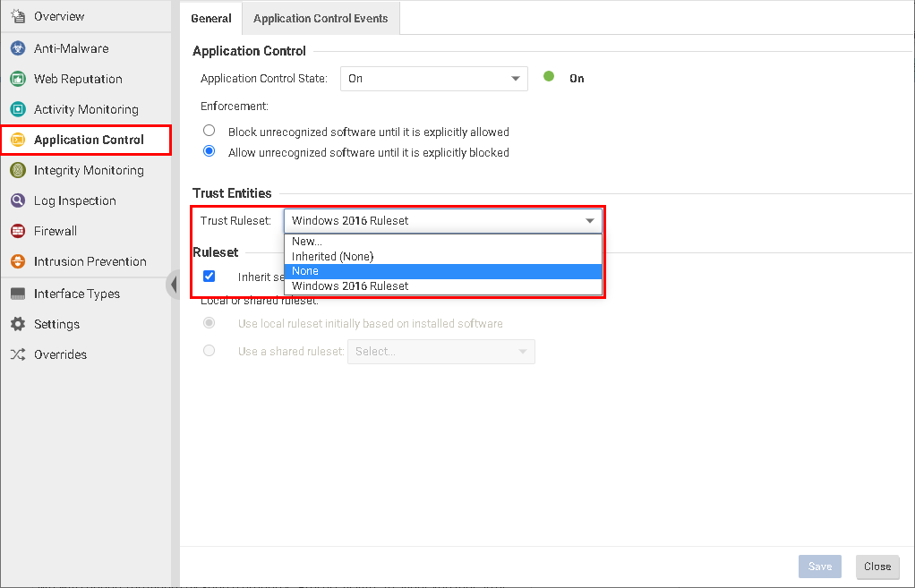Select Allow unrecognized software radio button
This screenshot has height=588, width=915.
pos(209,151)
